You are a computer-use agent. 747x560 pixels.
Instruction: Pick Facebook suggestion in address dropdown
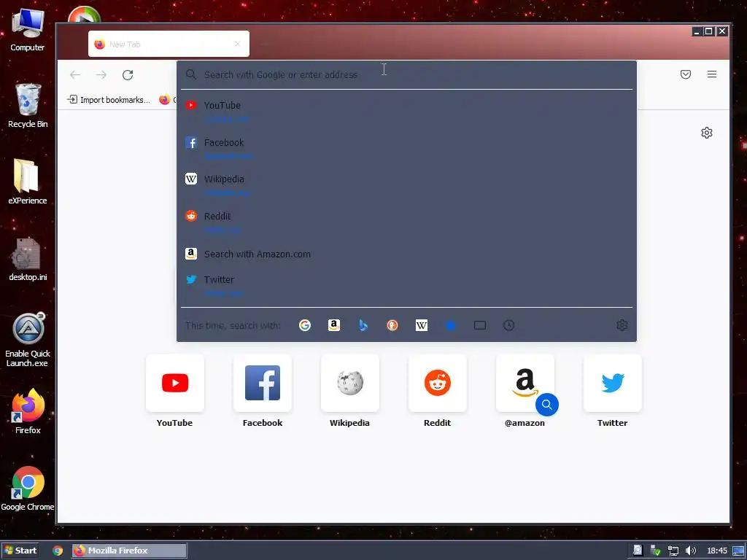point(406,148)
